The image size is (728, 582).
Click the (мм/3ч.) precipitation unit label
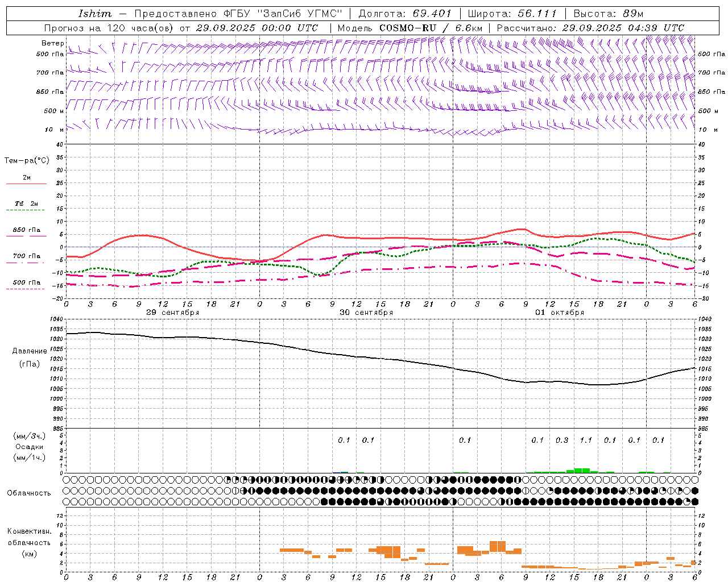[30, 436]
